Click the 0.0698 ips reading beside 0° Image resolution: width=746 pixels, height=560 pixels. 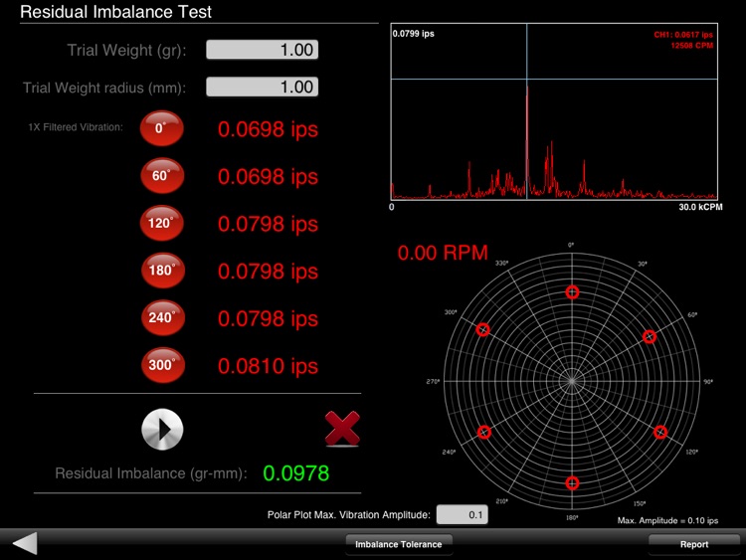pyautogui.click(x=268, y=129)
